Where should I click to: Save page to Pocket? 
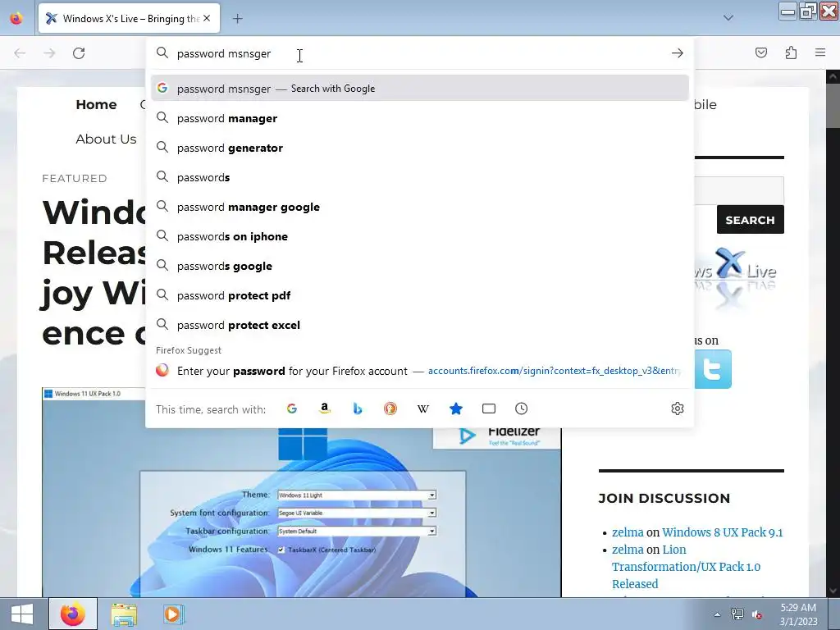point(760,52)
